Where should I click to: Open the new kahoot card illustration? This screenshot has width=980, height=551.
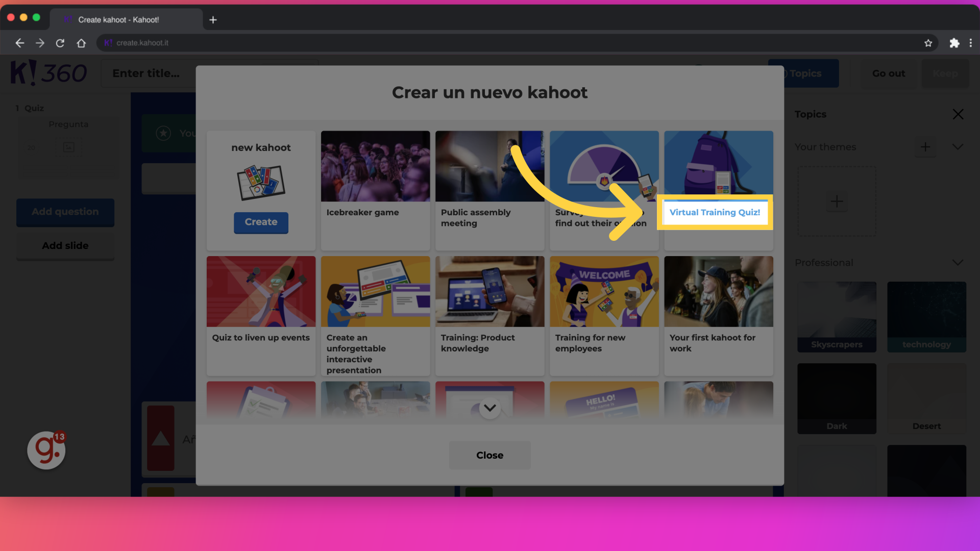coord(261,182)
